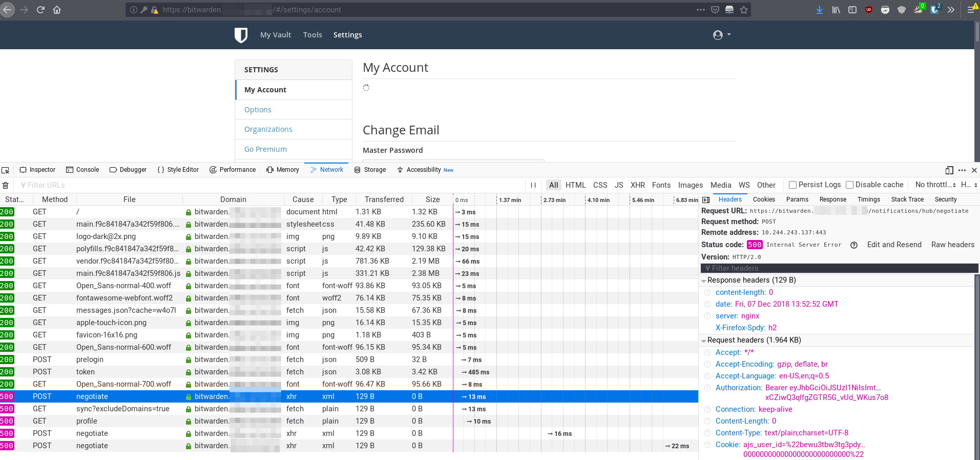Select the POST token request row

pos(349,372)
